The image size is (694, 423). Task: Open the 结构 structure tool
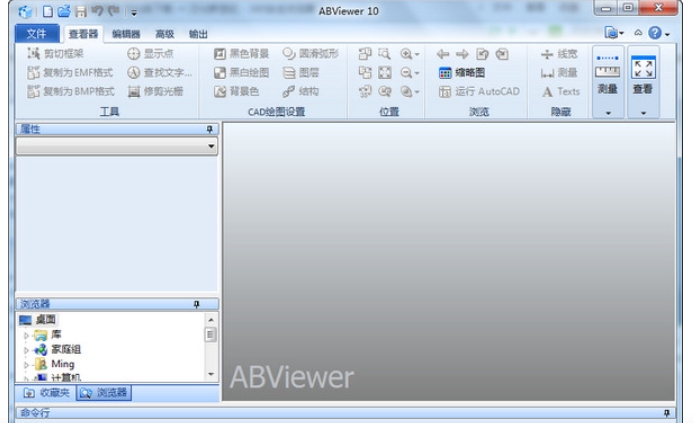[x=301, y=91]
